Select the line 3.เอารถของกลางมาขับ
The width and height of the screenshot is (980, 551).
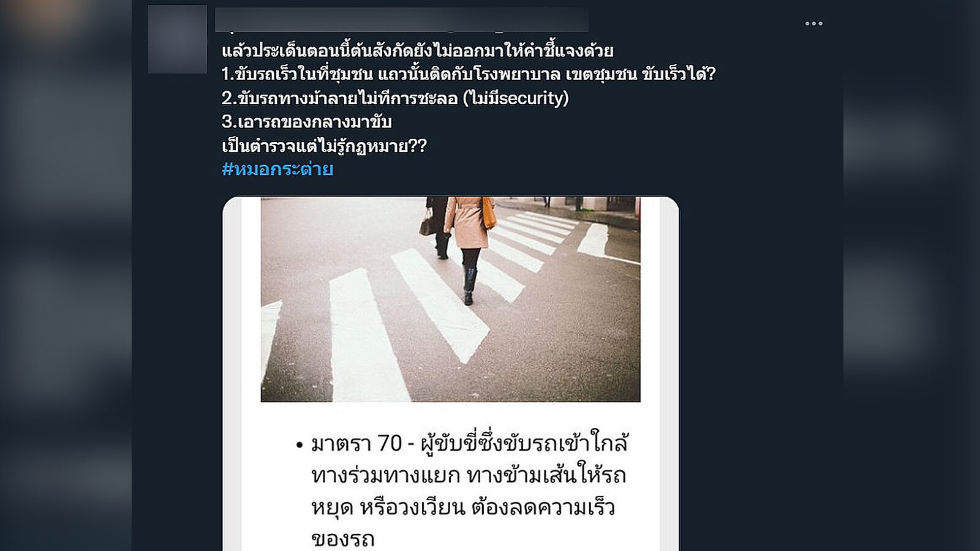(x=306, y=122)
